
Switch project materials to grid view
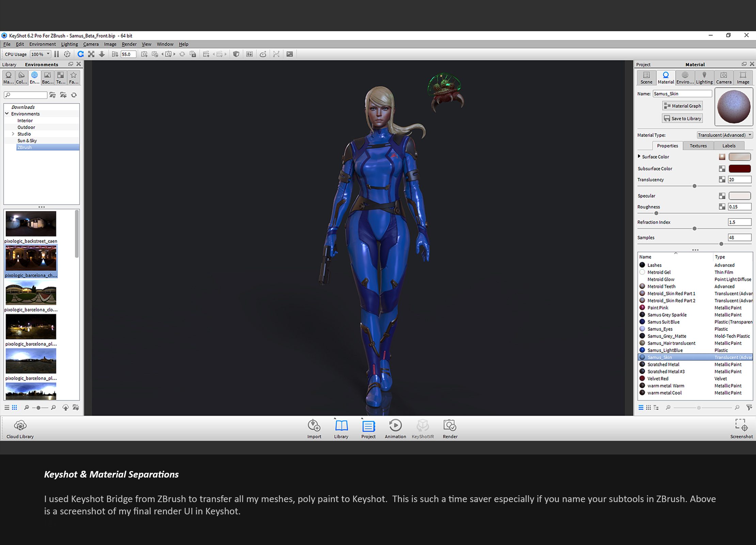[x=648, y=407]
